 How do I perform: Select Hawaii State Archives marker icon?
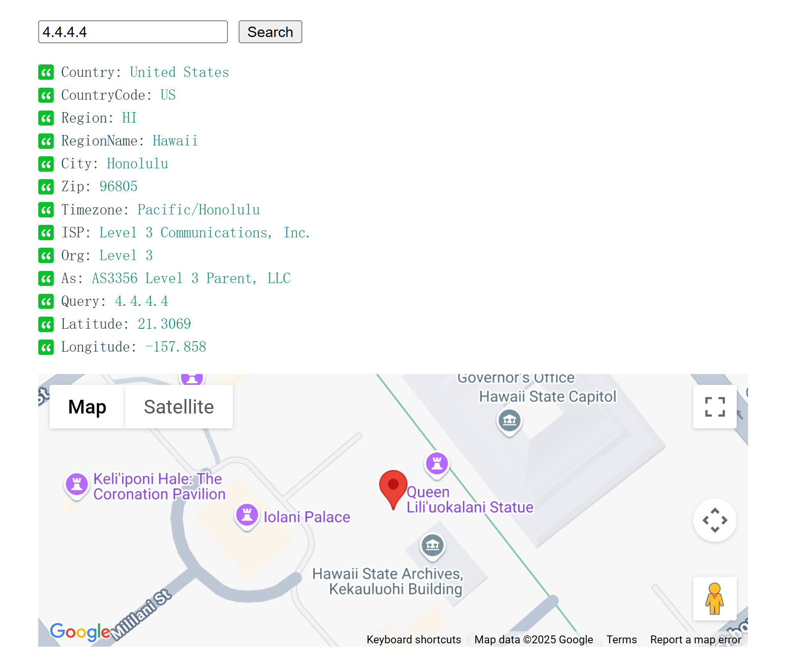tap(432, 546)
